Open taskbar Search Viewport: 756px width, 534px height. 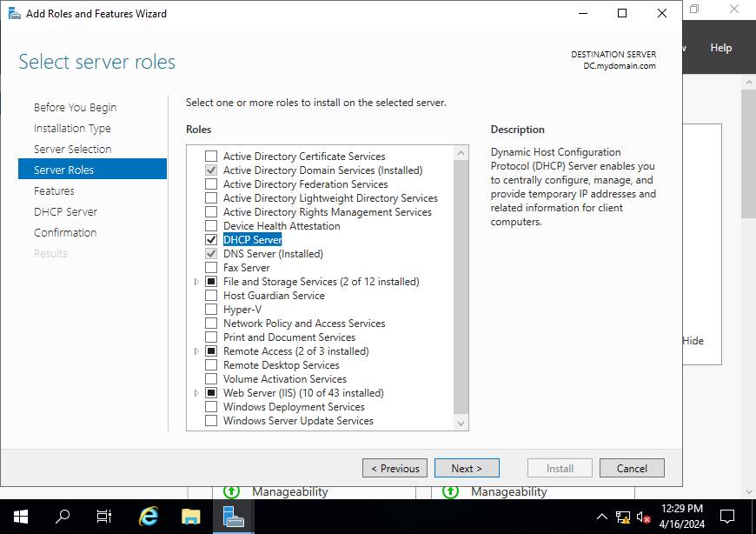click(x=63, y=517)
